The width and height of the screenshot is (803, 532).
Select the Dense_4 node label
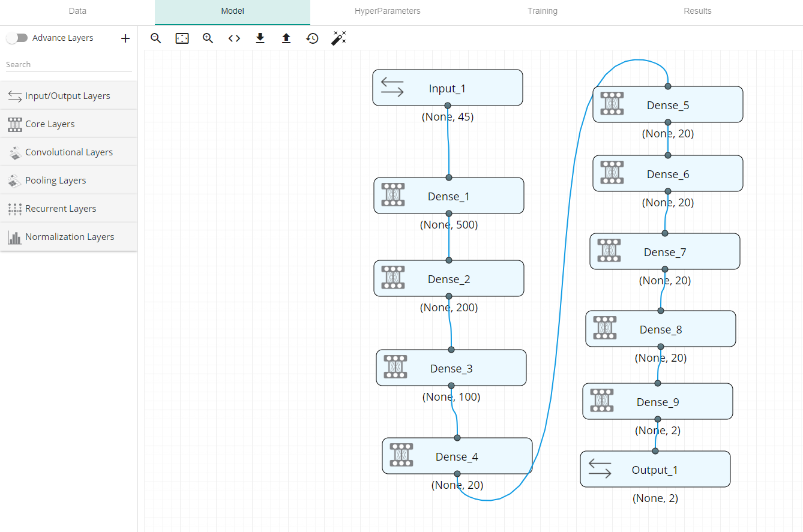[457, 456]
